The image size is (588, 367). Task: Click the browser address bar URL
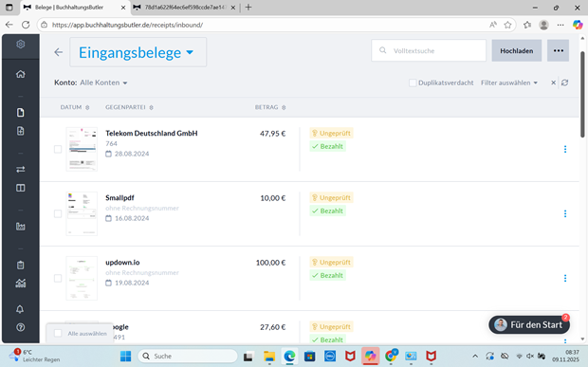click(x=127, y=25)
